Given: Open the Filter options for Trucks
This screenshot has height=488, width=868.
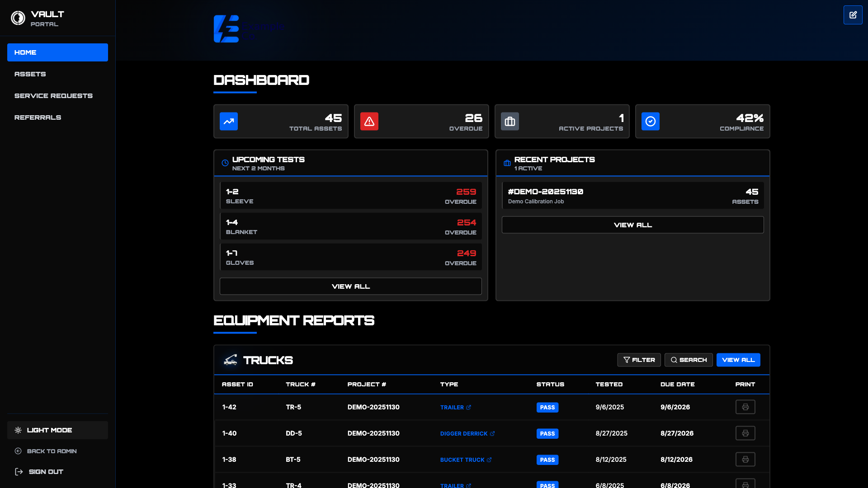Looking at the screenshot, I should click(639, 360).
